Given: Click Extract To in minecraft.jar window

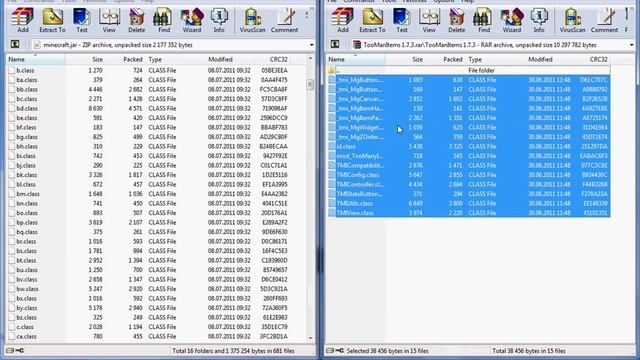Looking at the screenshot, I should [x=52, y=20].
